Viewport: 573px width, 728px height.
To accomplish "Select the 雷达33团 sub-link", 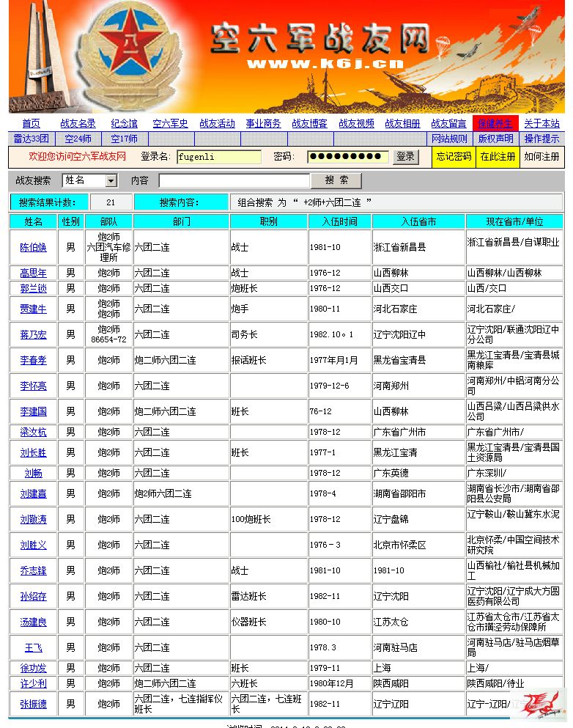I will coord(31,139).
